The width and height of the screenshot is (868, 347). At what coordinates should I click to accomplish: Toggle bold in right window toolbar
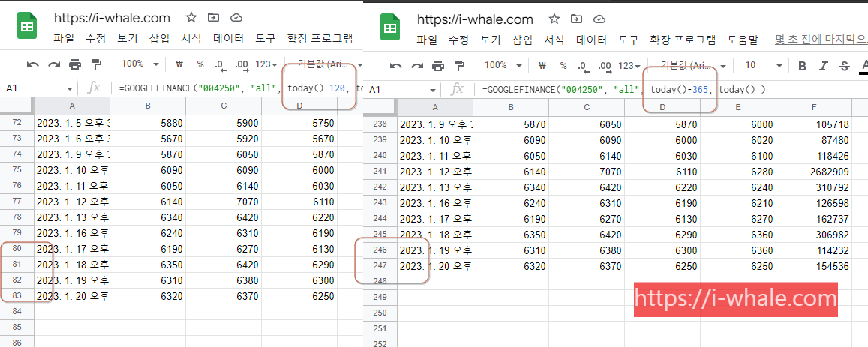[802, 66]
